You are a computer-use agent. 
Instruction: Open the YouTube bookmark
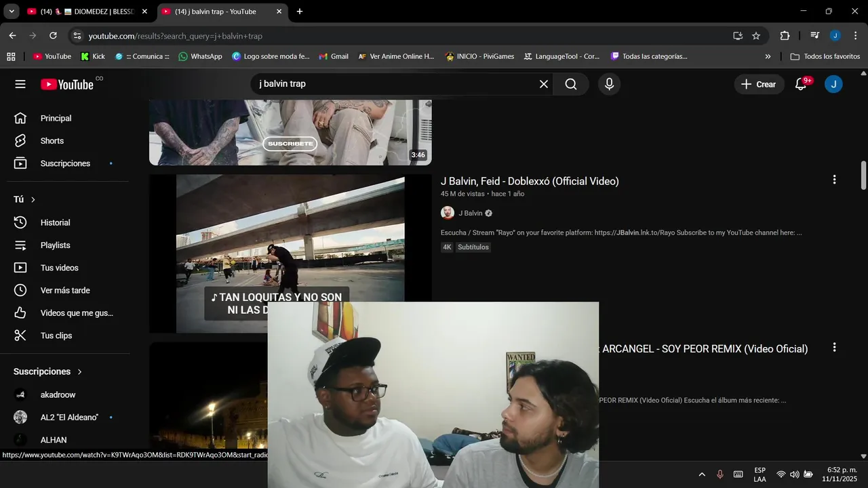[52, 56]
